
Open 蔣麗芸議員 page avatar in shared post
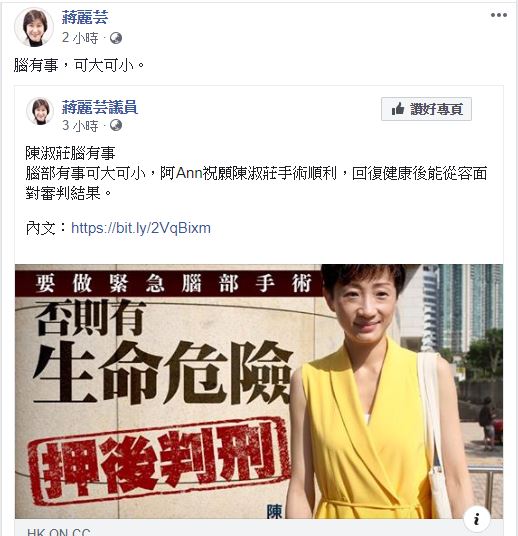(x=40, y=111)
